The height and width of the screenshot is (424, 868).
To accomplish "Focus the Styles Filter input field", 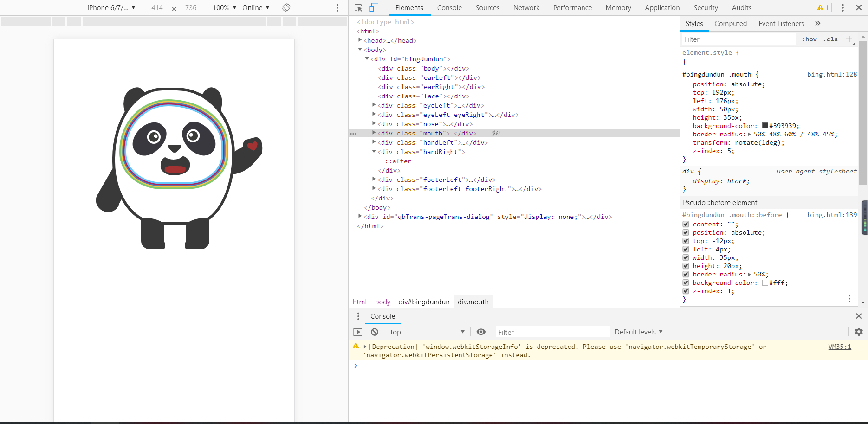I will pos(738,39).
